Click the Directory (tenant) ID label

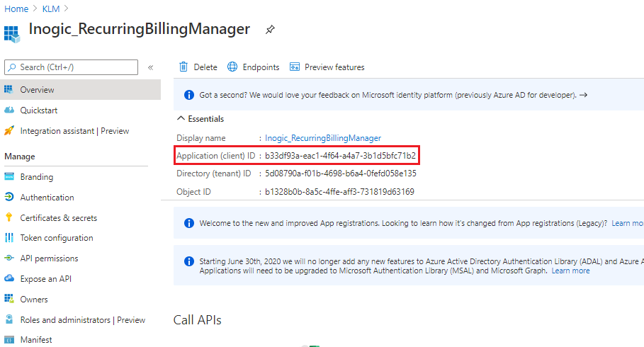[x=213, y=173]
